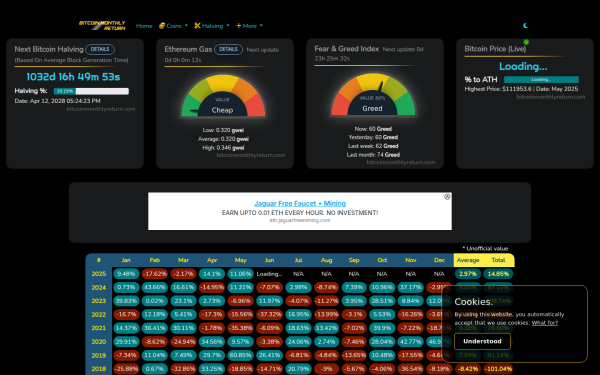The height and width of the screenshot is (375, 600).
Task: Click 2020 April value 34.56%
Action: 212,342
